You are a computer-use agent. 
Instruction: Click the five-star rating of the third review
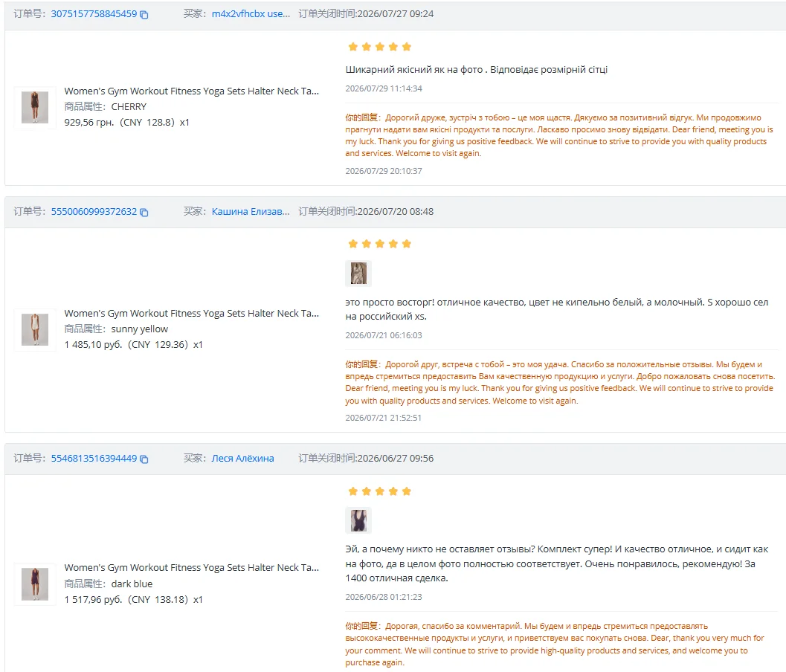(379, 491)
